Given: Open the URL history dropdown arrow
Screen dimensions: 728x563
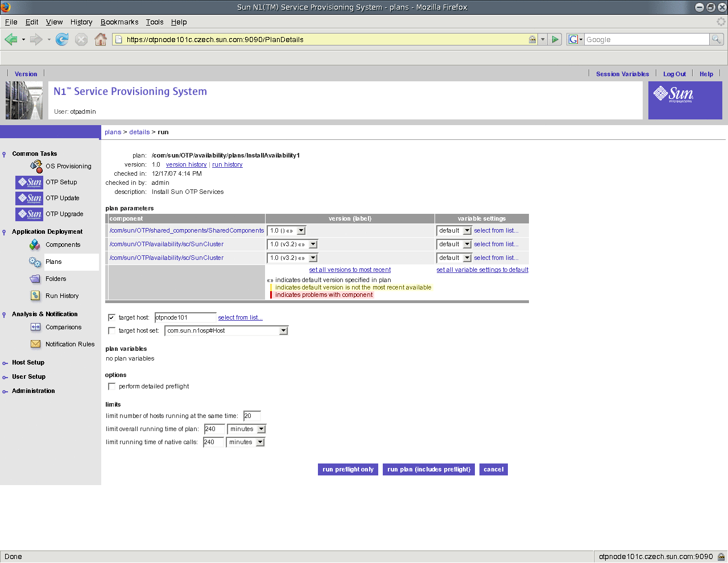Looking at the screenshot, I should (x=543, y=39).
